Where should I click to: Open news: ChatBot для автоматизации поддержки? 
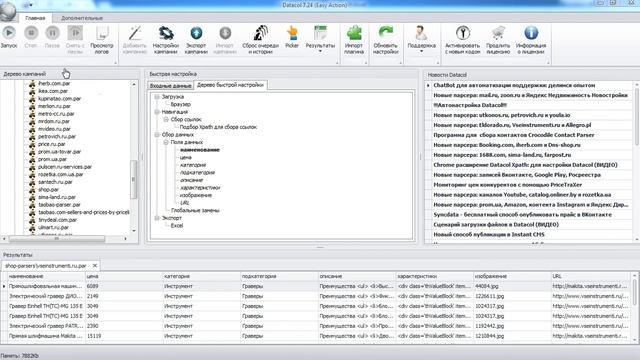(x=514, y=85)
